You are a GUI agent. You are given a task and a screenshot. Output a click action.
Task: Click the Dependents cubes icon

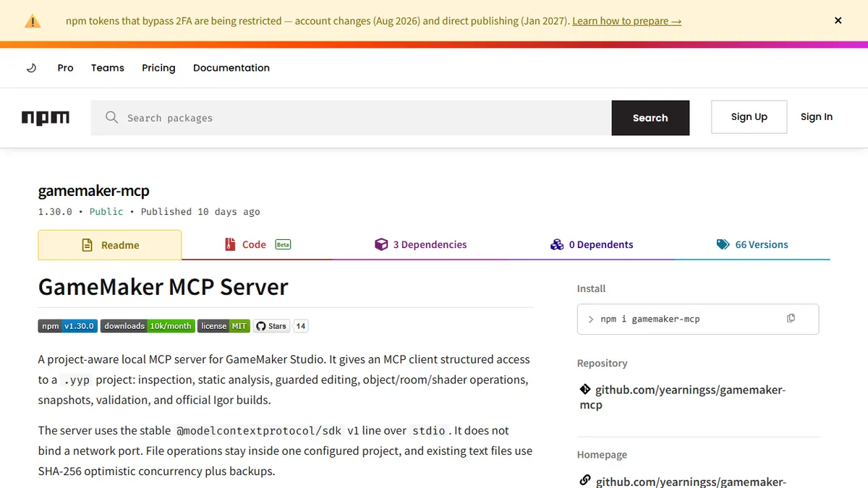(x=557, y=244)
